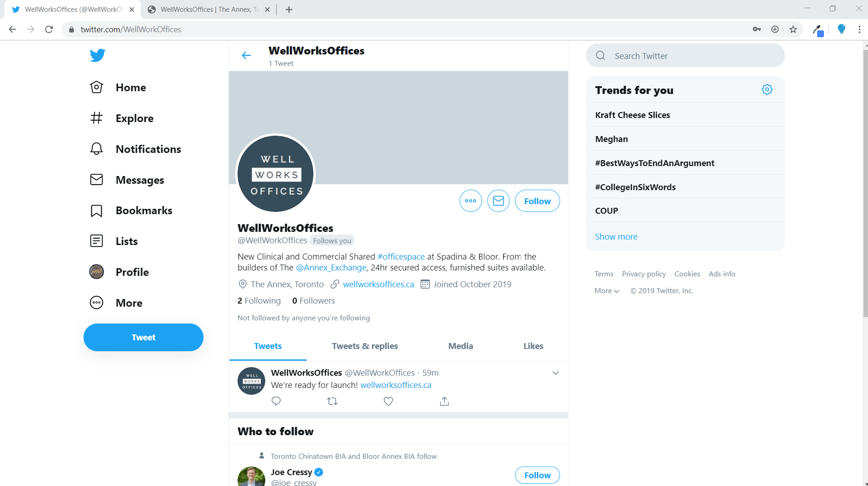Click the envelope message button on profile
The image size is (868, 486).
tap(498, 201)
